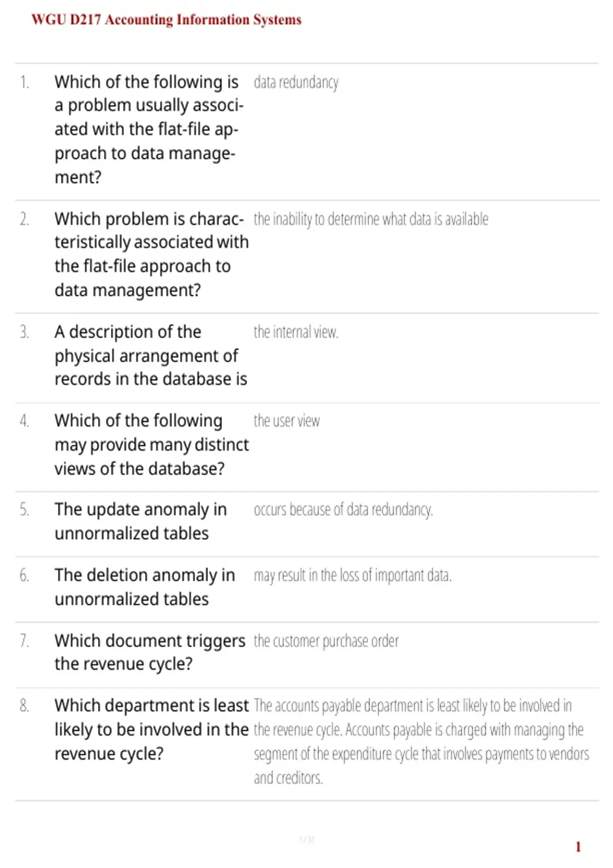The height and width of the screenshot is (868, 613).
Task: Select question 1 about flat-file approach
Action: [x=149, y=129]
